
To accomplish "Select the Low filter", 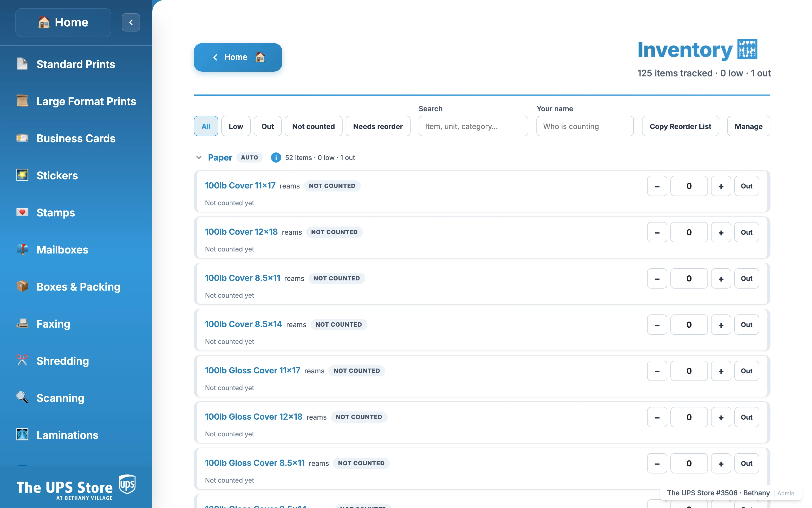I will pyautogui.click(x=236, y=126).
